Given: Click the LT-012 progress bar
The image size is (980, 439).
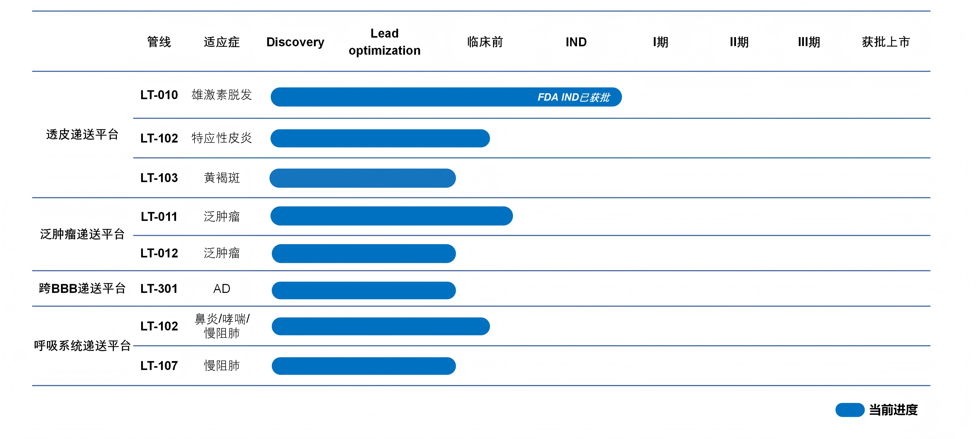Looking at the screenshot, I should (x=364, y=253).
